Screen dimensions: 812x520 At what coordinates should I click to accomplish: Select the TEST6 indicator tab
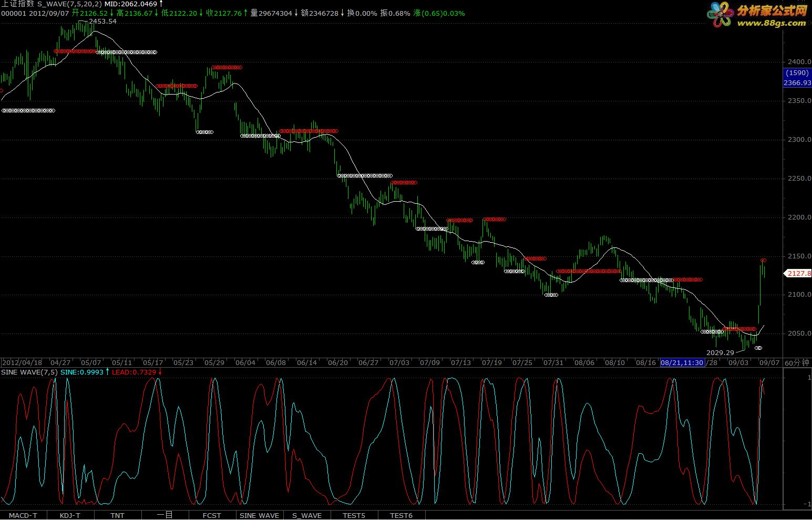click(x=402, y=515)
